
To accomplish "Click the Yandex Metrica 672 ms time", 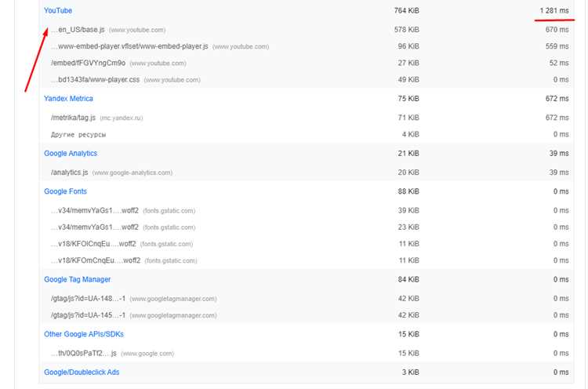I will (x=557, y=99).
